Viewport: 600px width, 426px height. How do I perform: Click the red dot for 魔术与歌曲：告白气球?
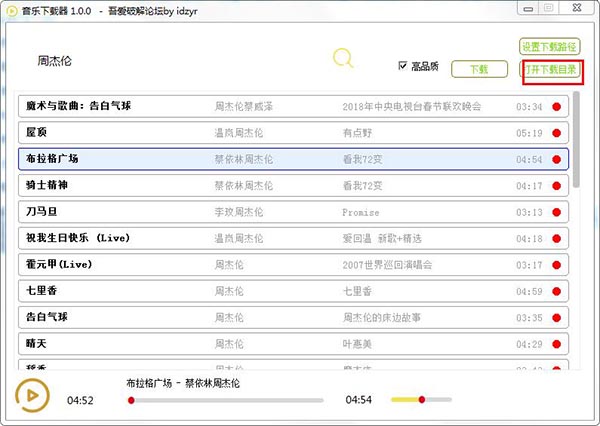click(x=556, y=107)
